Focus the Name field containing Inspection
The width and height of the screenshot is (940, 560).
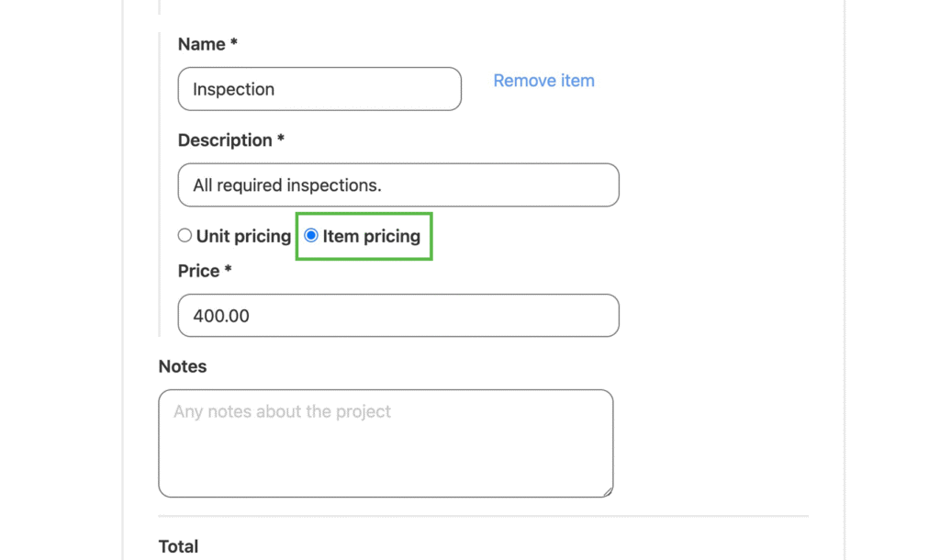pos(319,89)
